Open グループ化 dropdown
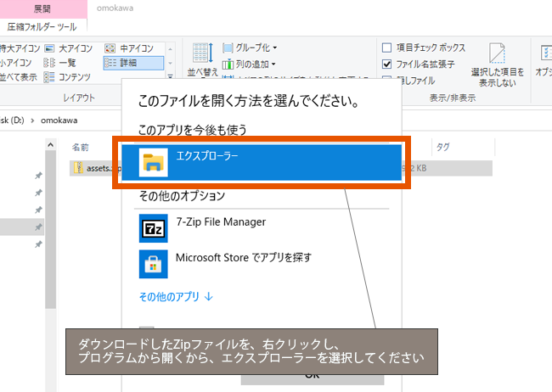This screenshot has height=392, width=552. pos(250,48)
